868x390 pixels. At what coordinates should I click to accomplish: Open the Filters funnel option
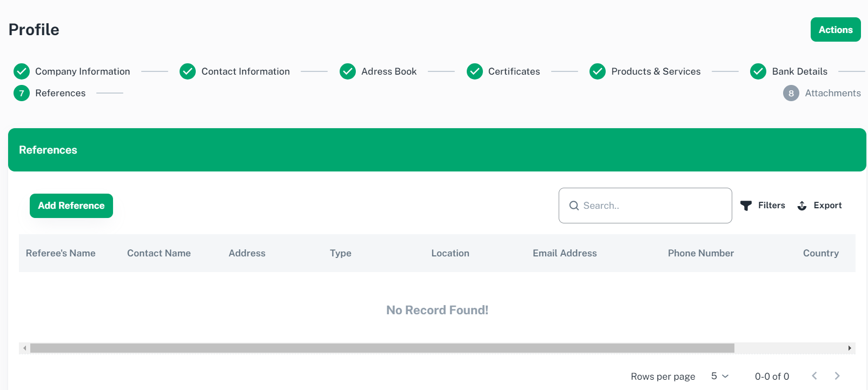pyautogui.click(x=763, y=206)
